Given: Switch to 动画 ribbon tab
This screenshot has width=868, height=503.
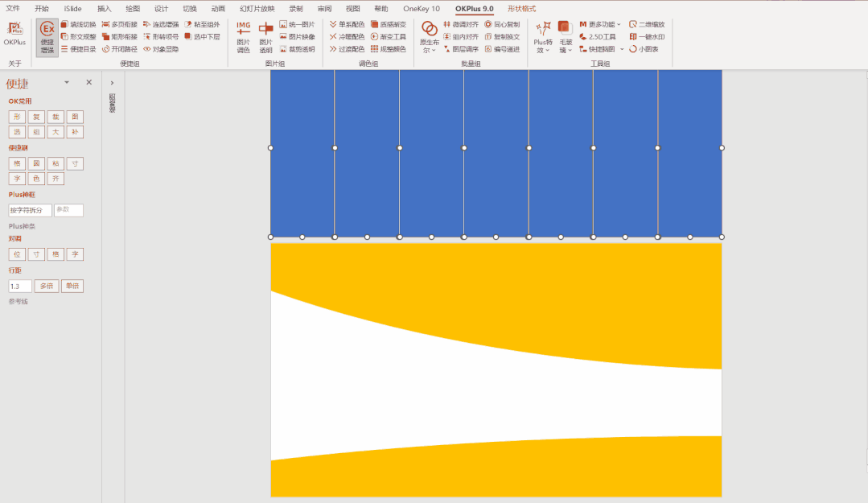Looking at the screenshot, I should click(x=218, y=8).
